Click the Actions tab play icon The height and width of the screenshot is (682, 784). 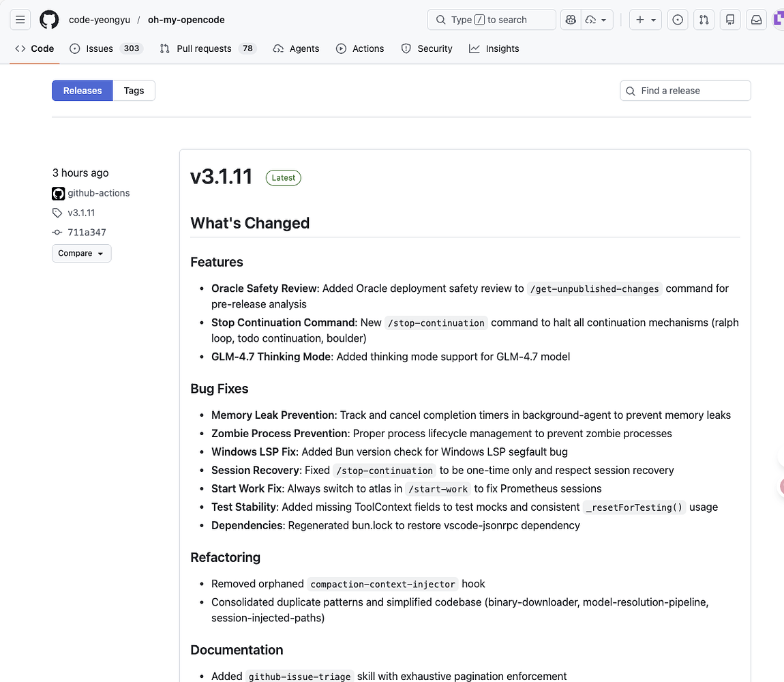(x=341, y=48)
